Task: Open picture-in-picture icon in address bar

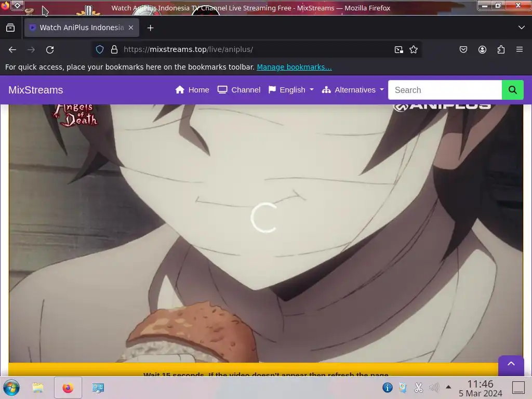Action: pyautogui.click(x=398, y=49)
